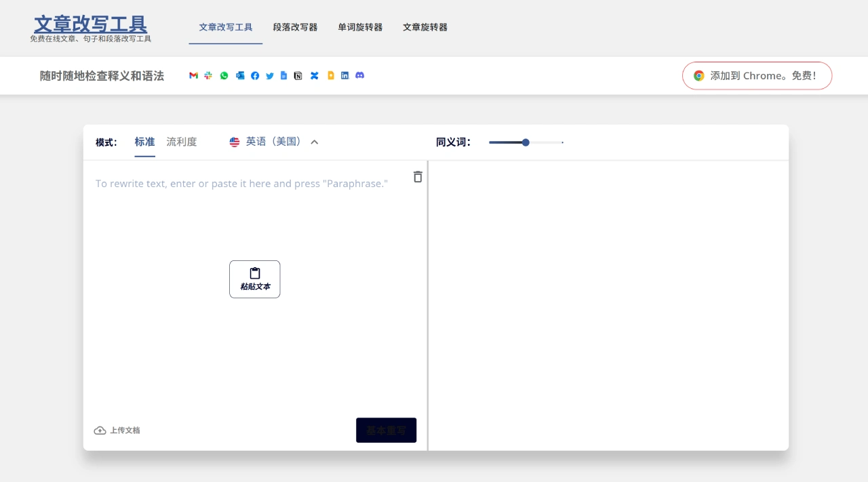This screenshot has height=482, width=868.
Task: Click the Gmail icon
Action: [193, 76]
